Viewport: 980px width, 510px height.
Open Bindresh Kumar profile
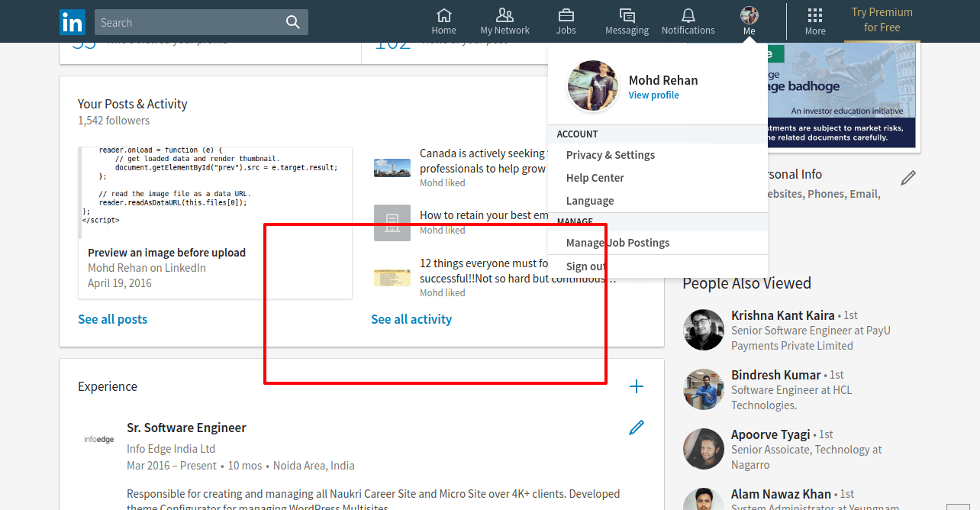pyautogui.click(x=776, y=375)
